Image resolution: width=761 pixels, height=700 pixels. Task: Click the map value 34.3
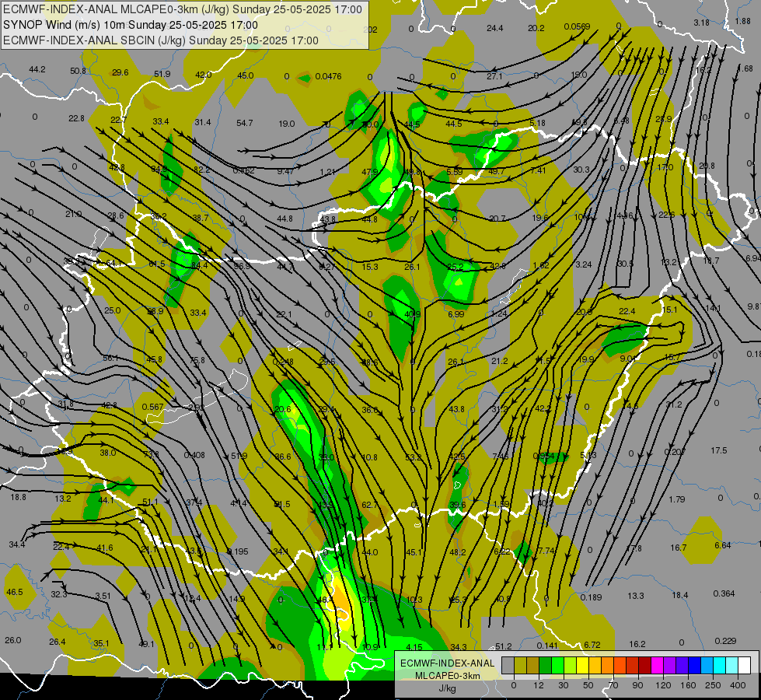coord(458,647)
